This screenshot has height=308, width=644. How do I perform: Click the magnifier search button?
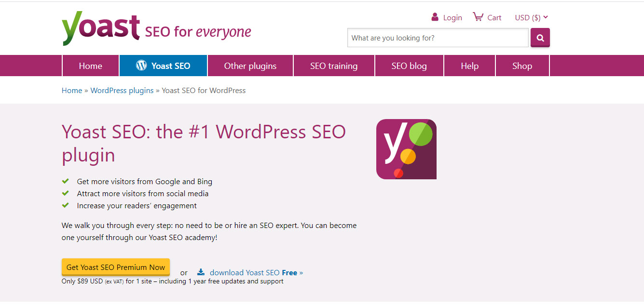[x=540, y=38]
